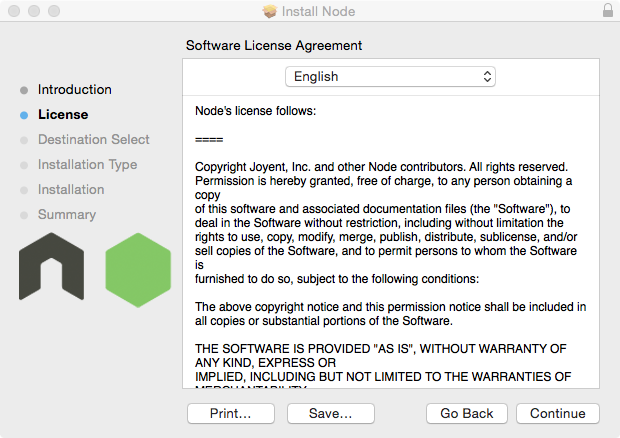Choose the Destination Select step

tap(93, 140)
